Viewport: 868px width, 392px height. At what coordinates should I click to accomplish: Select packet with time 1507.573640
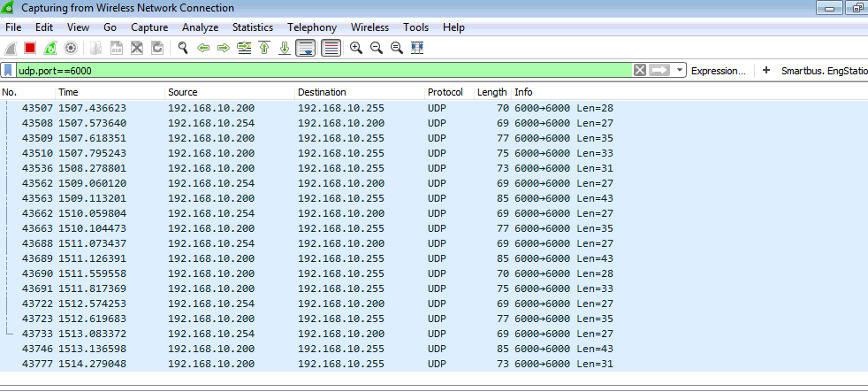coord(434,123)
